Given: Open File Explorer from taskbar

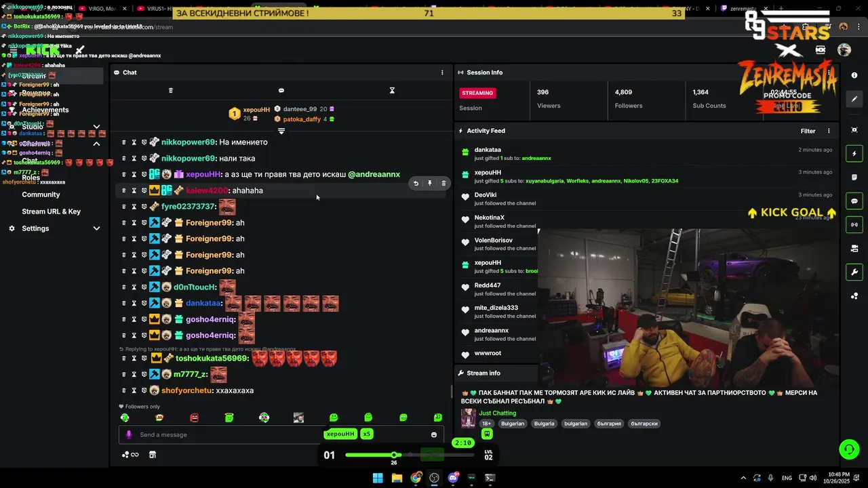Looking at the screenshot, I should tap(397, 478).
